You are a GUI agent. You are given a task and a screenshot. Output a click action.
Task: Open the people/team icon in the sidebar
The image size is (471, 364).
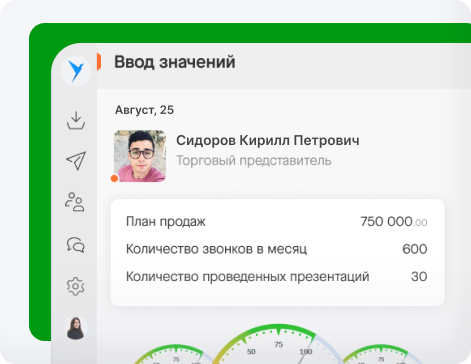click(x=75, y=202)
